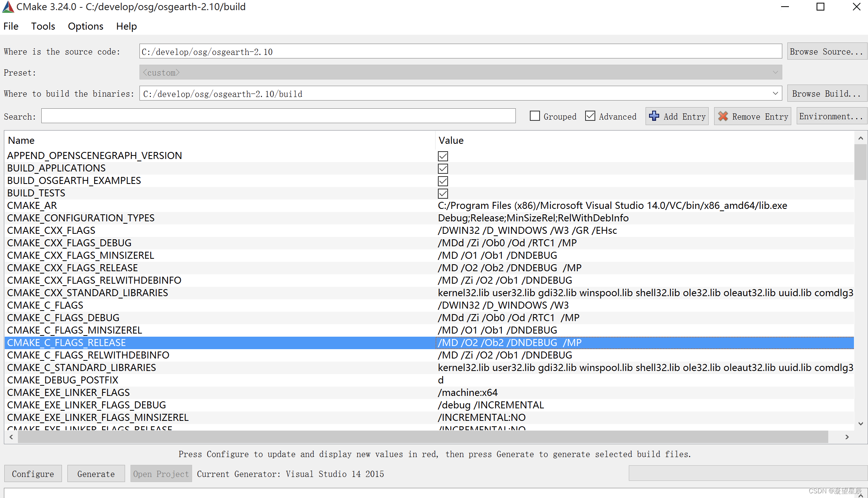Screen dimensions: 868x498
Task: Click the Open Project button
Action: coord(161,474)
